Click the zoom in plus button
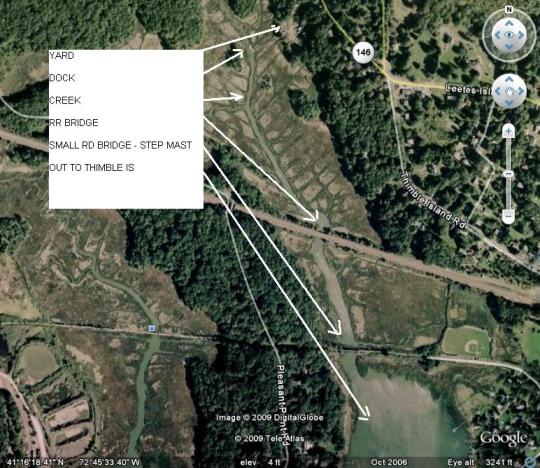The width and height of the screenshot is (540, 468). pos(508,131)
